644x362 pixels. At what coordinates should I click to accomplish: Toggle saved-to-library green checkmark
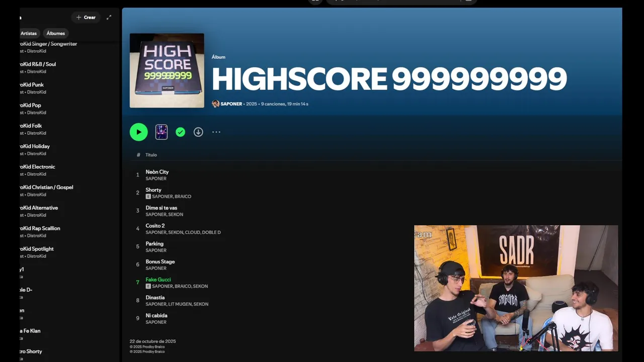180,132
